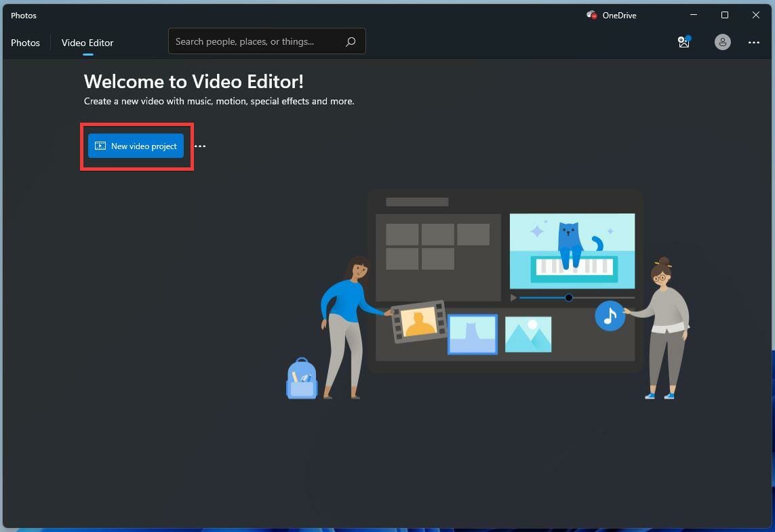775x532 pixels.
Task: Select the search magnifier icon
Action: pos(351,41)
